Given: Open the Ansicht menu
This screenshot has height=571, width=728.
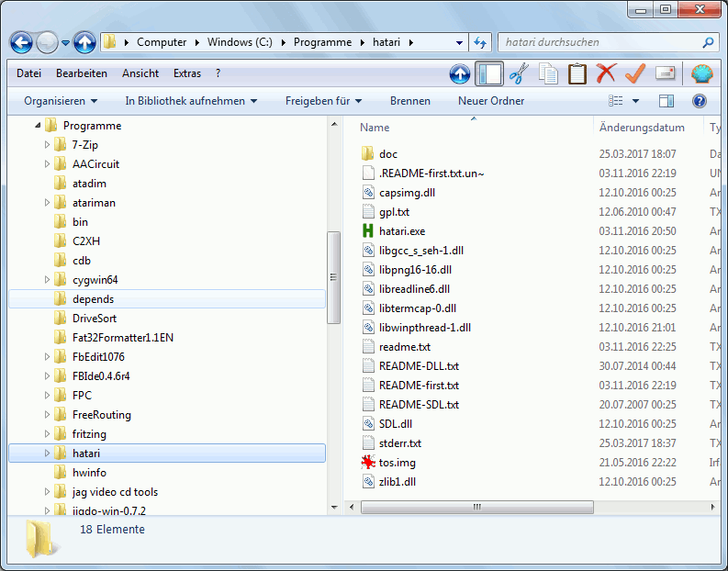Looking at the screenshot, I should [140, 73].
